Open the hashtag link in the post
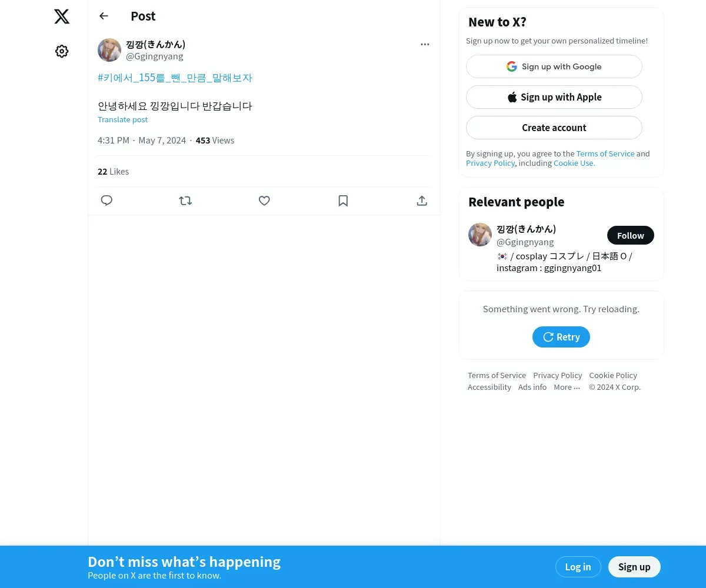Image resolution: width=706 pixels, height=588 pixels. pos(175,78)
